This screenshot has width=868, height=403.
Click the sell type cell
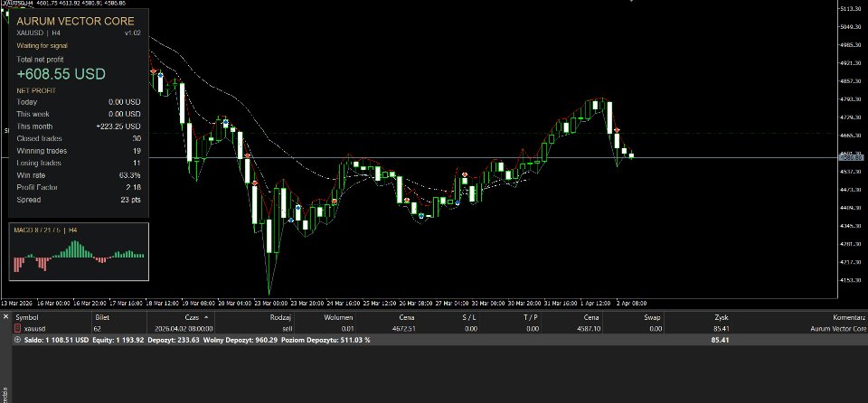pos(287,329)
